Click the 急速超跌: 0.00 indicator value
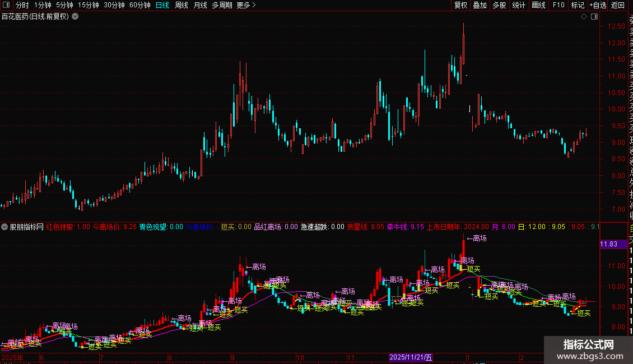Screen dimensions: 633x364 click(323, 227)
